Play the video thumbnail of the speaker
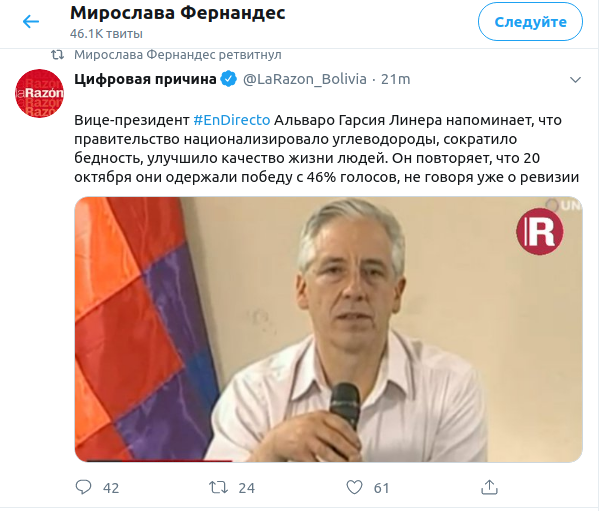The height and width of the screenshot is (511, 600). point(328,329)
